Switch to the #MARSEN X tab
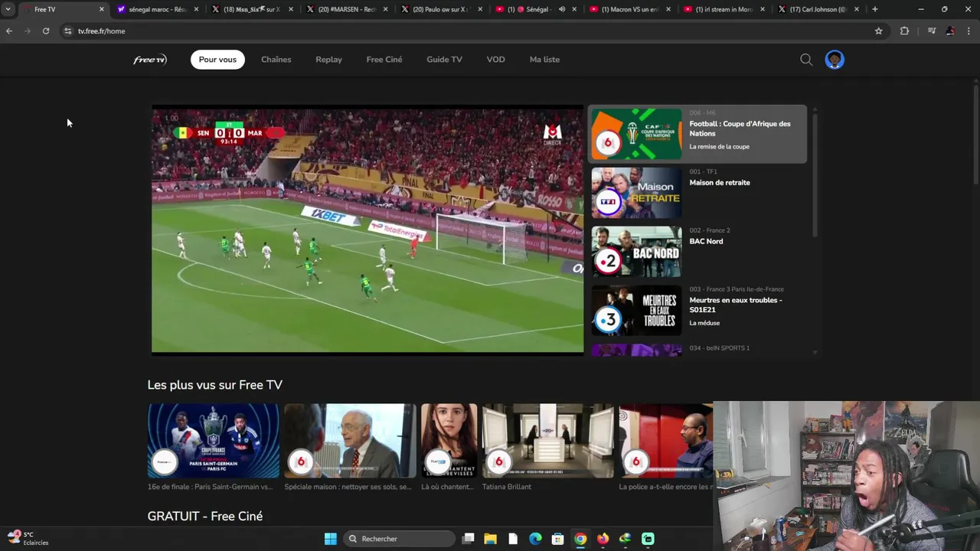 [x=347, y=9]
